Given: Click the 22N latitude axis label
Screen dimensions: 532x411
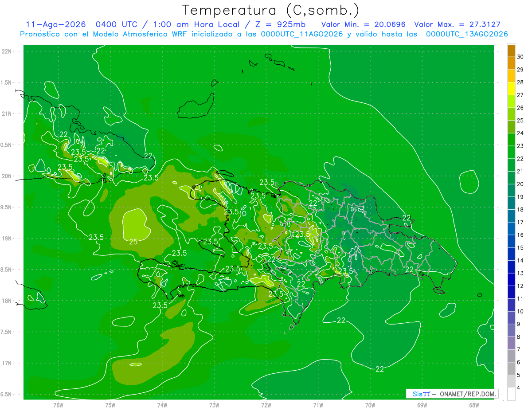Looking at the screenshot, I should 8,51.
